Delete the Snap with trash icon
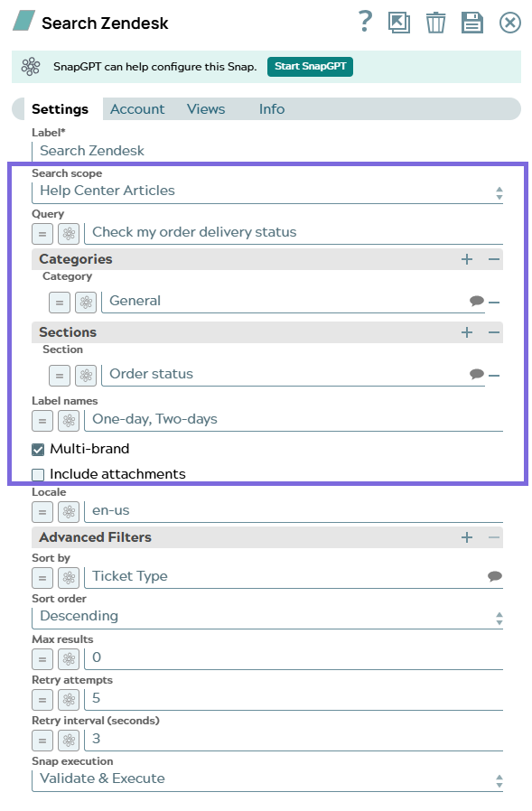Image resolution: width=532 pixels, height=811 pixels. 435,23
